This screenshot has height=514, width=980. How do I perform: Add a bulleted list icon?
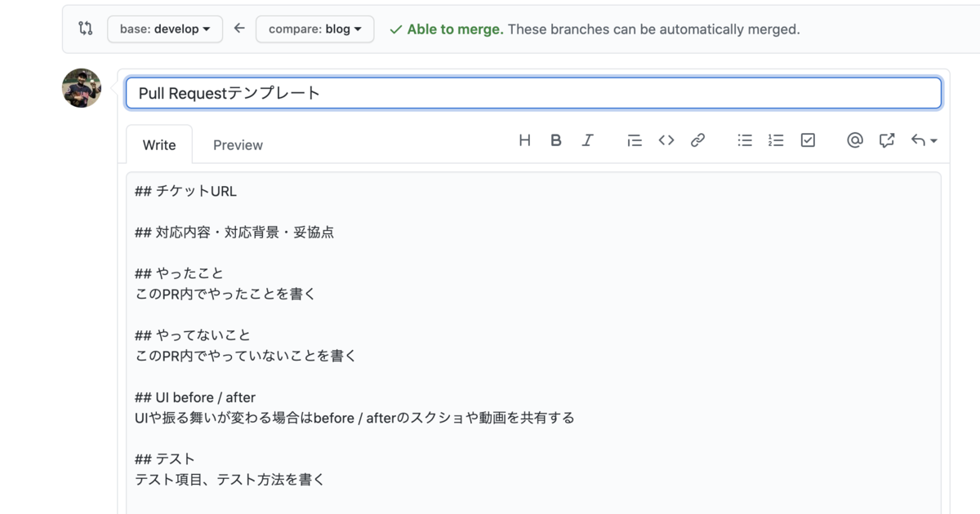(745, 140)
